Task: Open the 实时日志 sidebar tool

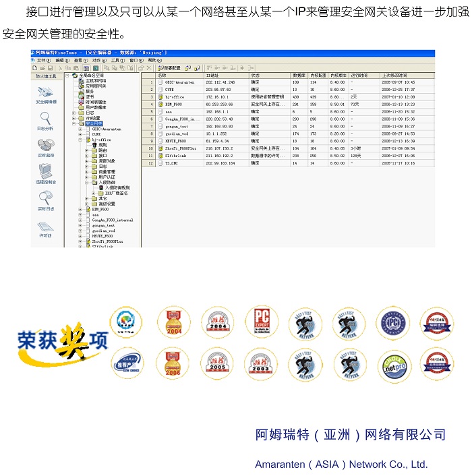Action: click(46, 201)
